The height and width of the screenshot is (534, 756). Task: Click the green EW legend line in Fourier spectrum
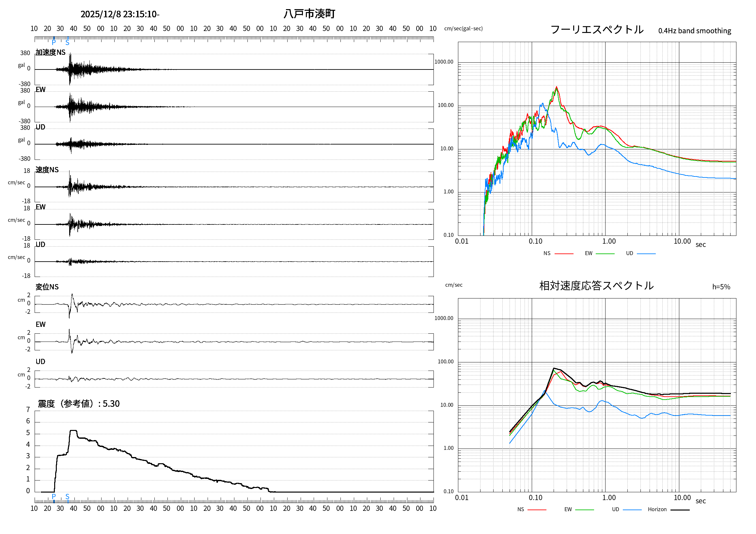605,254
